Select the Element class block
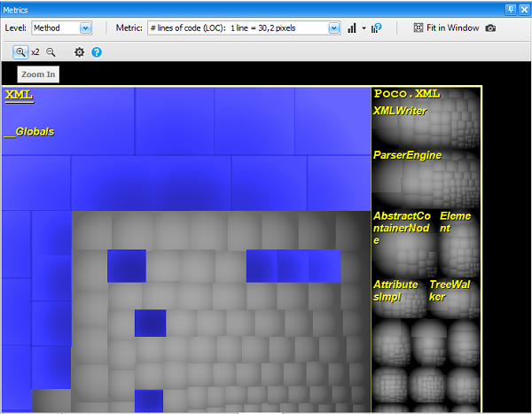Screen dimensions: 532x414 [x=459, y=243]
